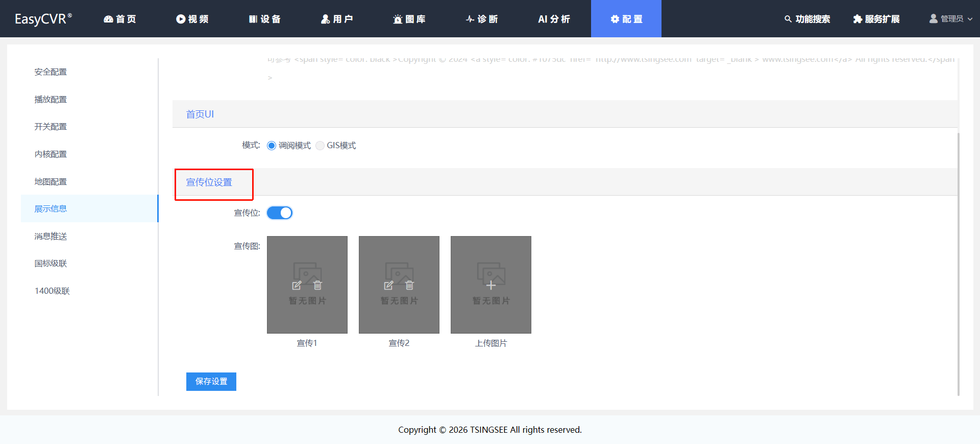Open the 诊断 diagnostics menu
The image size is (980, 444).
click(x=482, y=19)
